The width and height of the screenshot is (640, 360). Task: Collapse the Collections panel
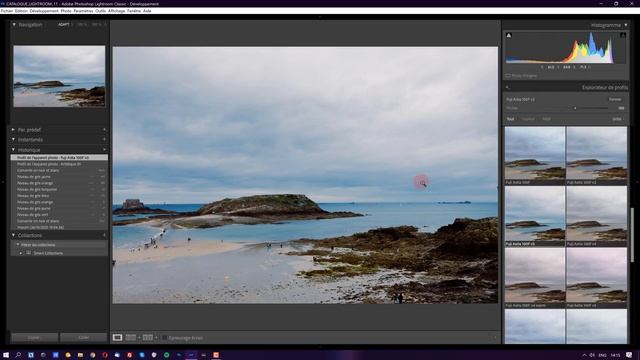pyautogui.click(x=13, y=236)
